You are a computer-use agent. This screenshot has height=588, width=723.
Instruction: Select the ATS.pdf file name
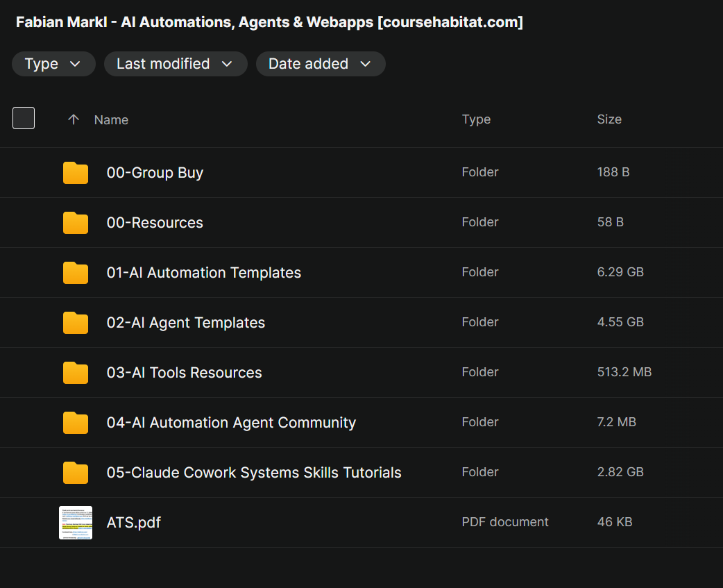tap(134, 523)
